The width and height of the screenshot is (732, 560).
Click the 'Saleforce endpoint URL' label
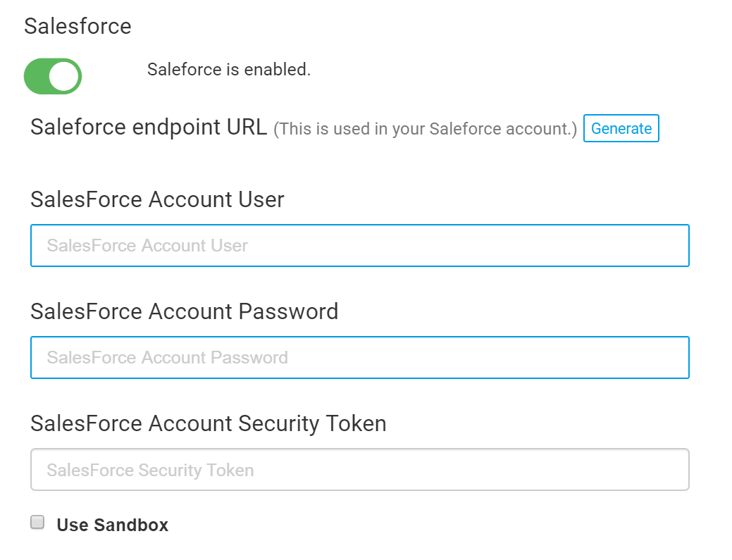(x=149, y=127)
